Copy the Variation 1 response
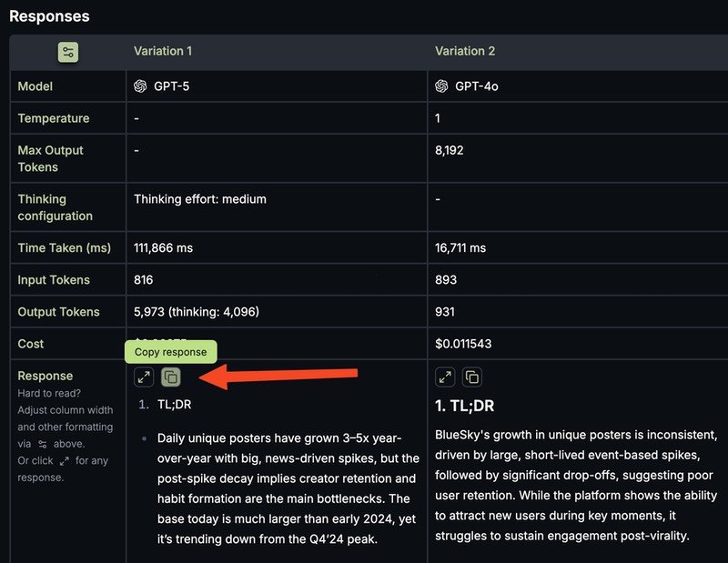Screen dimensions: 728x563 (171, 377)
